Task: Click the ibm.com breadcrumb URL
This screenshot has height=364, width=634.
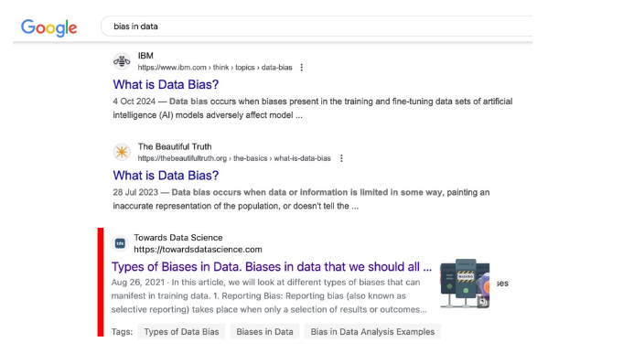Action: click(215, 68)
